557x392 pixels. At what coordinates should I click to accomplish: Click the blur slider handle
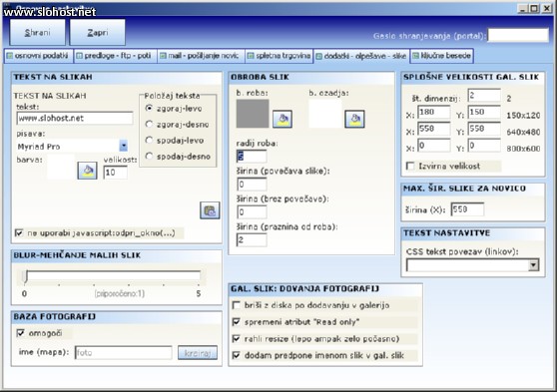point(26,276)
